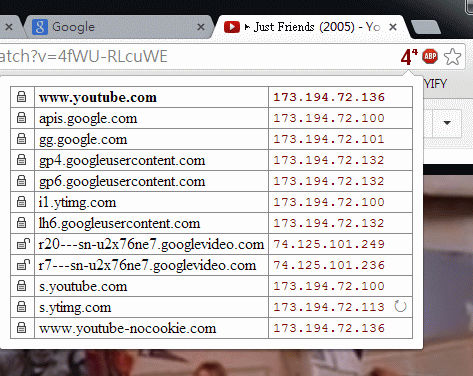This screenshot has width=473, height=376.
Task: Bookmark this page with the star icon
Action: point(453,57)
